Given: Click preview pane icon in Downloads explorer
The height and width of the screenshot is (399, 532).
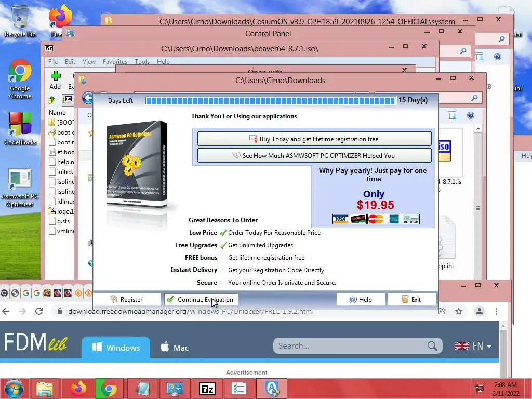Looking at the screenshot, I should 451,115.
